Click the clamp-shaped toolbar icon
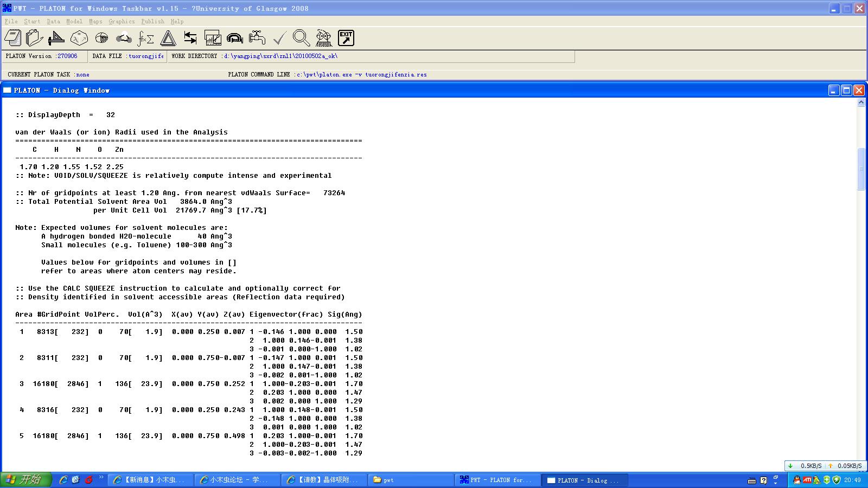The width and height of the screenshot is (868, 488). pos(235,38)
